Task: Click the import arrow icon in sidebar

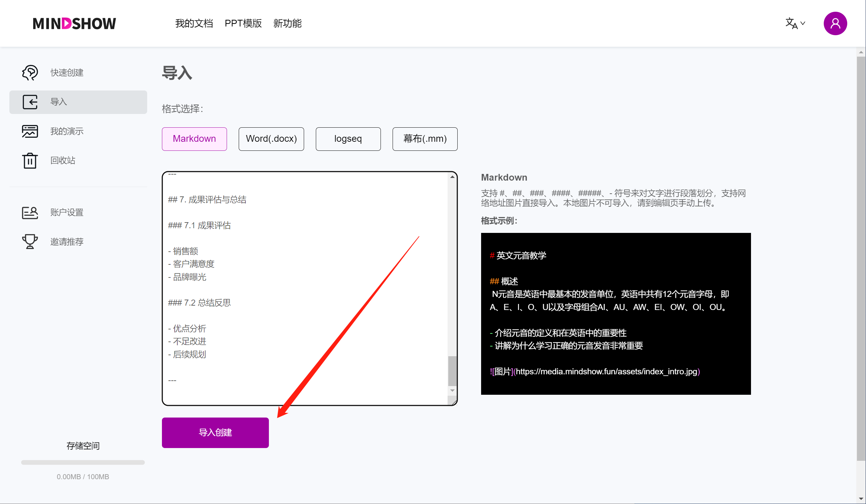Action: pyautogui.click(x=30, y=102)
